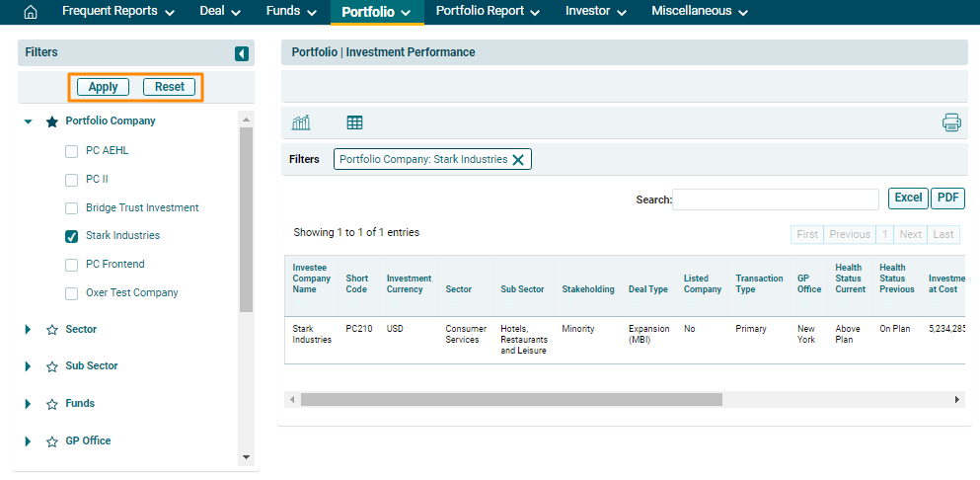Switch to the chart view icon

pyautogui.click(x=301, y=122)
